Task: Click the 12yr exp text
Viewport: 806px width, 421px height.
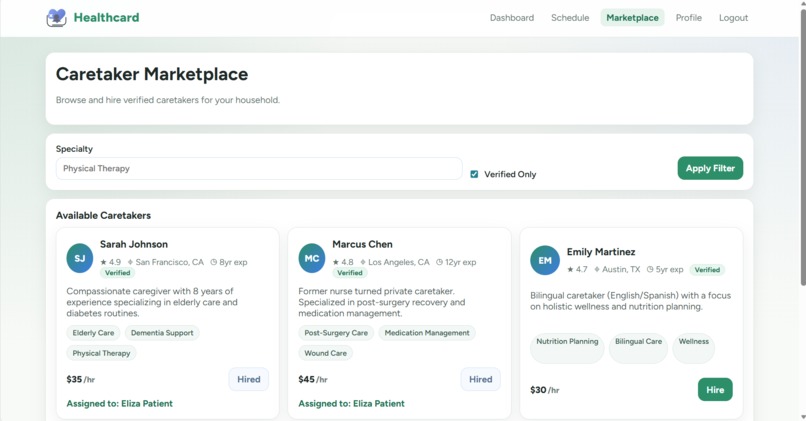Action: 461,262
